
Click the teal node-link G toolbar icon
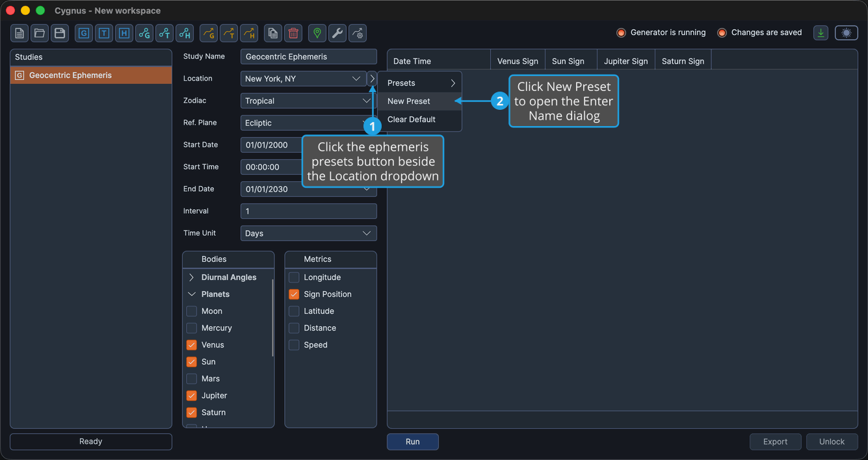coord(144,33)
